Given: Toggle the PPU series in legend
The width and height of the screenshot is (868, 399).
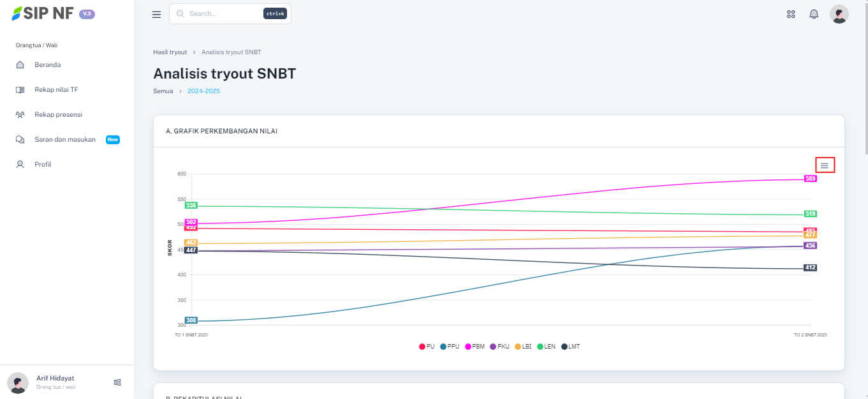Looking at the screenshot, I should tap(449, 347).
